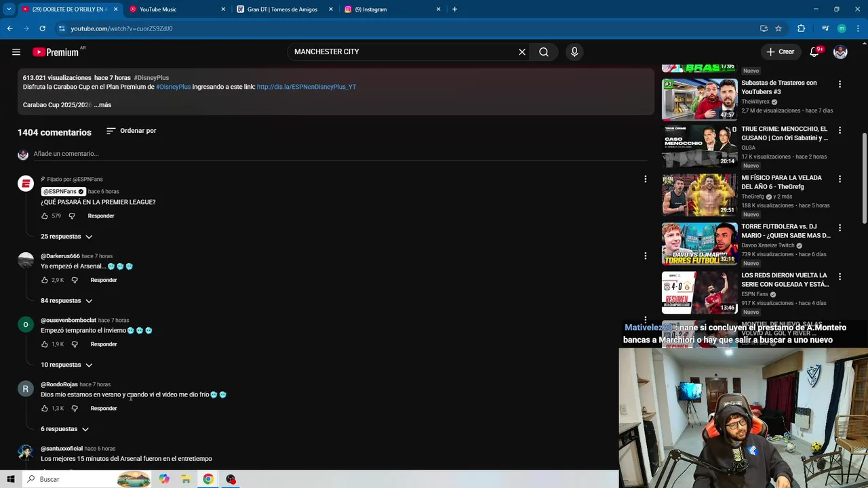Open the account avatar menu
Viewport: 868px width, 488px height.
[840, 52]
